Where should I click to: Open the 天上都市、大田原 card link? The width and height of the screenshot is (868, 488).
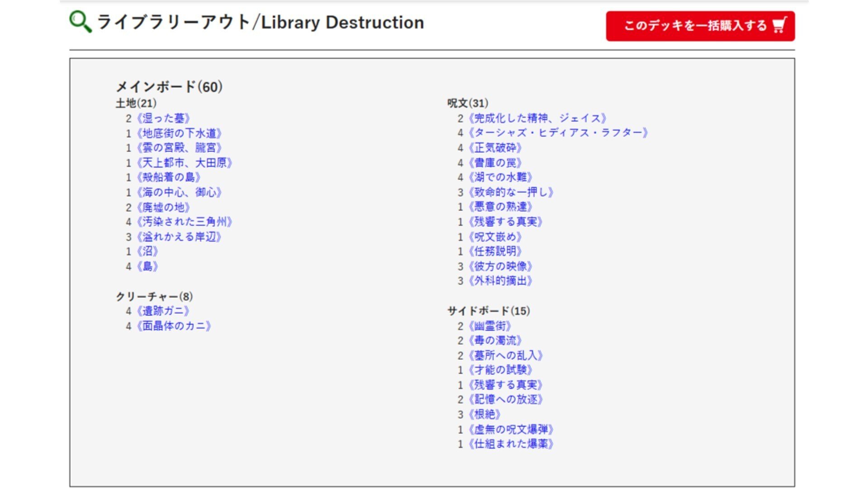[184, 163]
